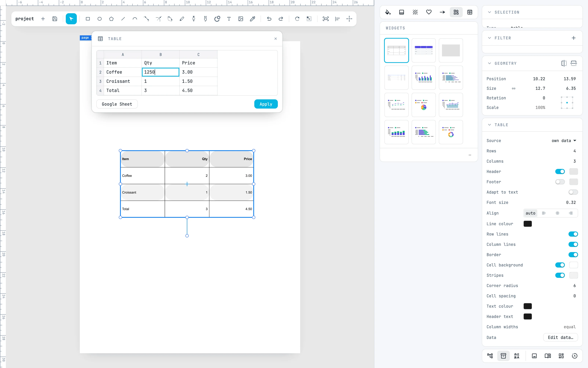Open the heart favourites panel tab
This screenshot has width=588, height=368.
click(429, 12)
